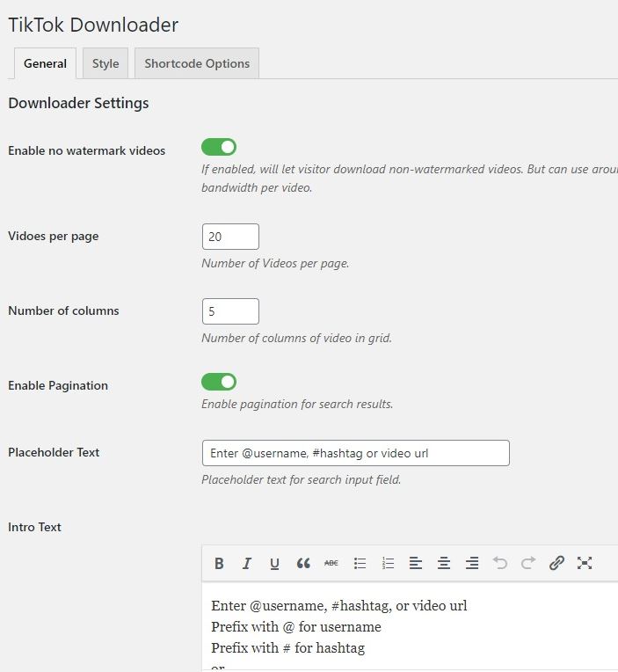
Task: Apply Underline formatting in the editor toolbar
Action: 274,563
